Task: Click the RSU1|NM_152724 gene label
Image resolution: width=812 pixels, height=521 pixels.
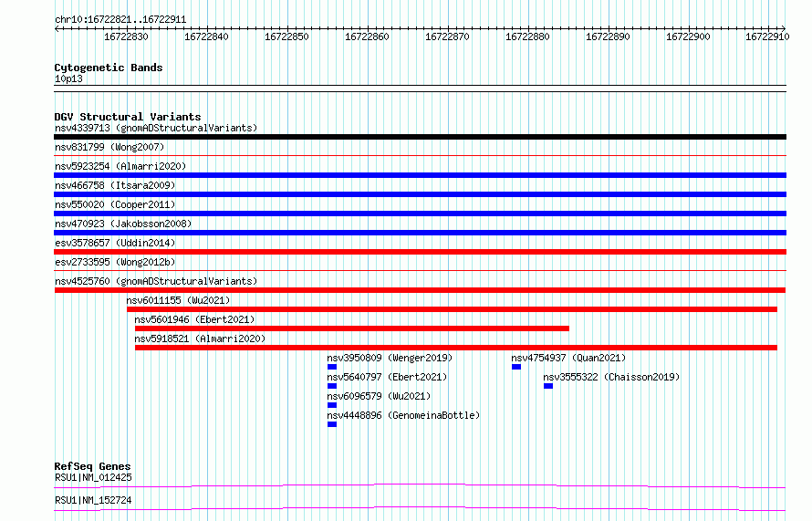Action: [93, 500]
